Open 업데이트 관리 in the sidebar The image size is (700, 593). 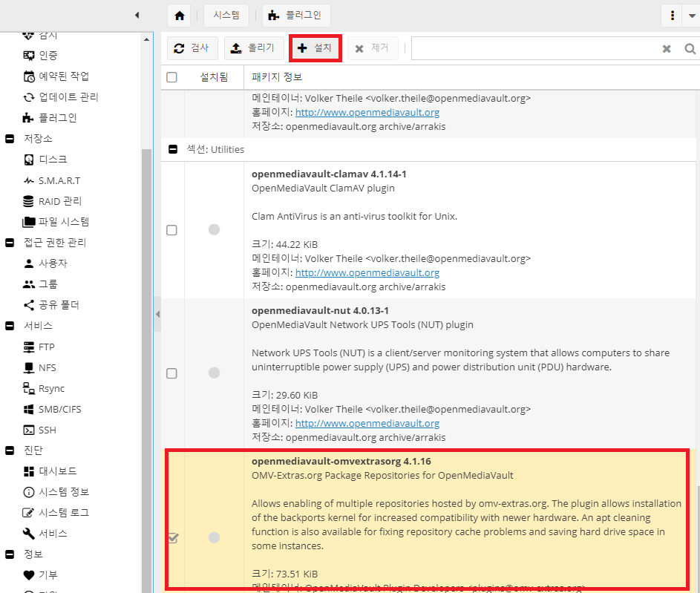(61, 97)
